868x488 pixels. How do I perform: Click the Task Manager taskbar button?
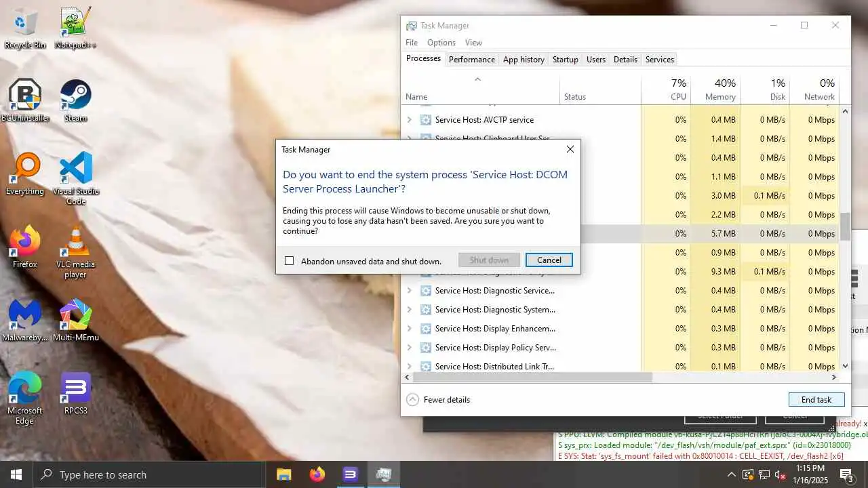click(x=383, y=474)
